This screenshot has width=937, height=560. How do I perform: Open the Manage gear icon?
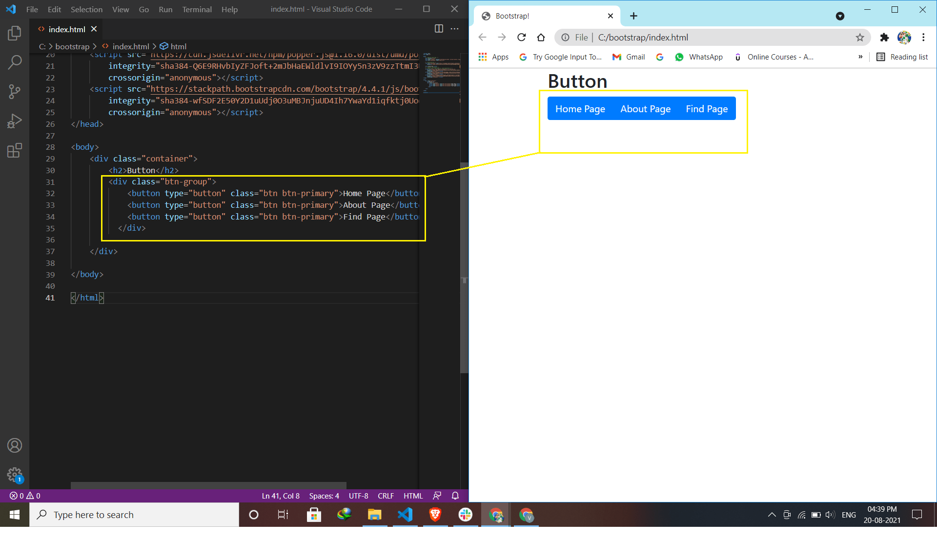coord(15,475)
